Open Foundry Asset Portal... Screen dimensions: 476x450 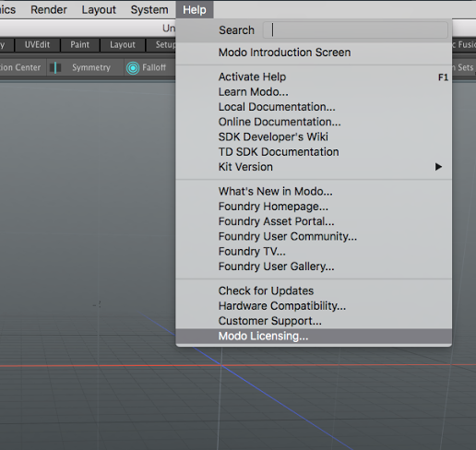point(314,221)
